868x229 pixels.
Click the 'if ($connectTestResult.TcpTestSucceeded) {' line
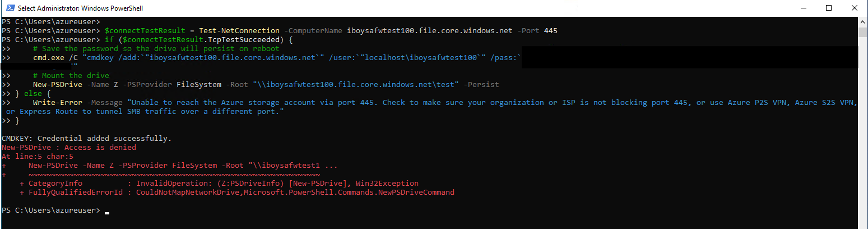click(199, 39)
